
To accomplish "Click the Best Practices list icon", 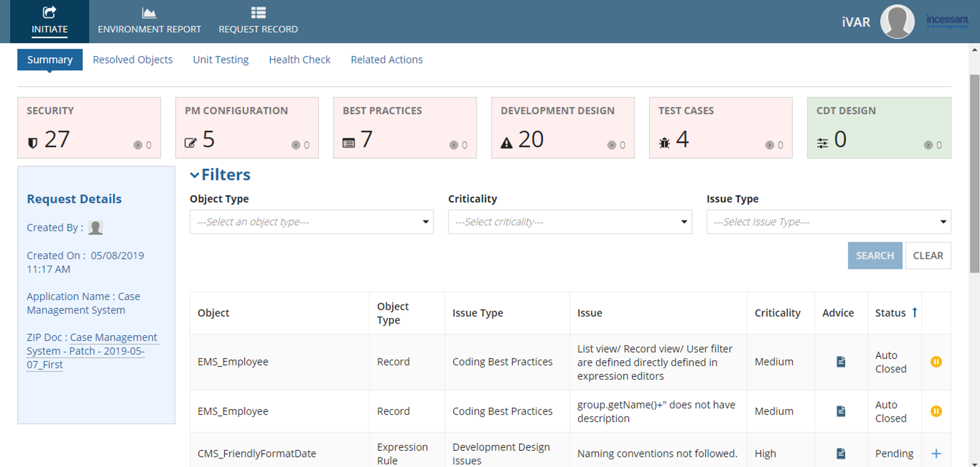I will pyautogui.click(x=348, y=143).
